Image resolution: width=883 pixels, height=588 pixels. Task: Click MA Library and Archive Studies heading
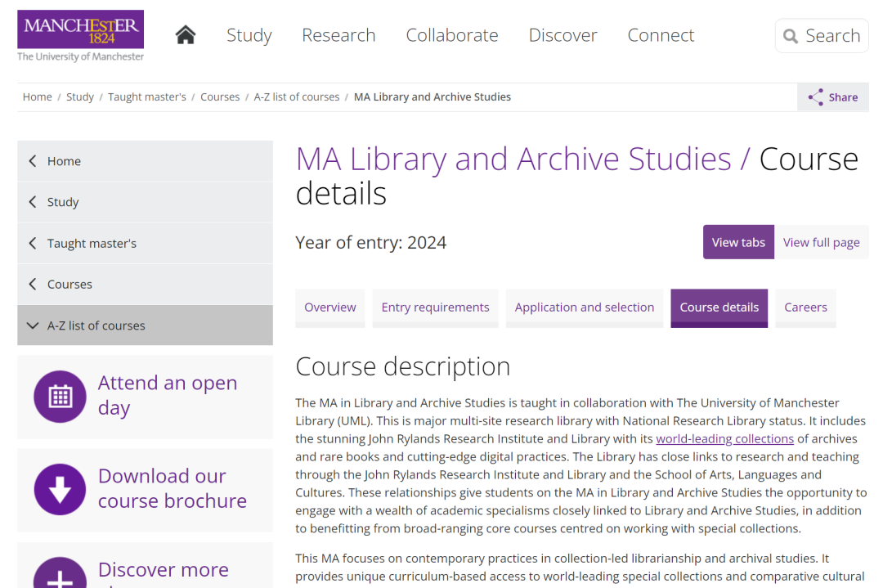click(x=513, y=159)
